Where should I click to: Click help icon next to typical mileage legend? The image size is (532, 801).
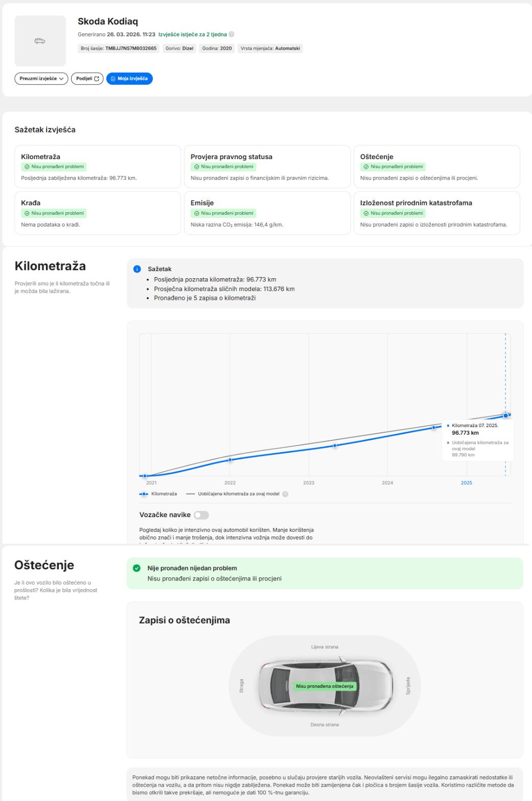pyautogui.click(x=285, y=494)
